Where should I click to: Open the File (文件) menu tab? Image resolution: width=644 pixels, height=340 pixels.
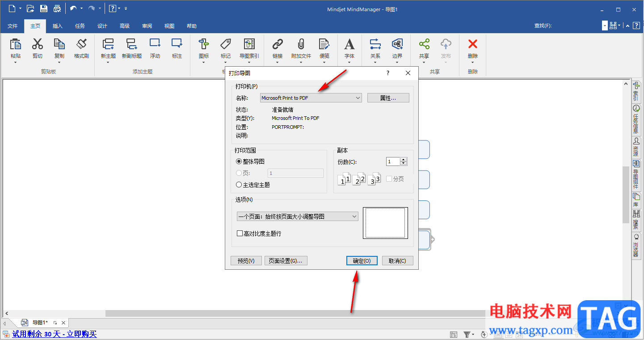pyautogui.click(x=13, y=26)
